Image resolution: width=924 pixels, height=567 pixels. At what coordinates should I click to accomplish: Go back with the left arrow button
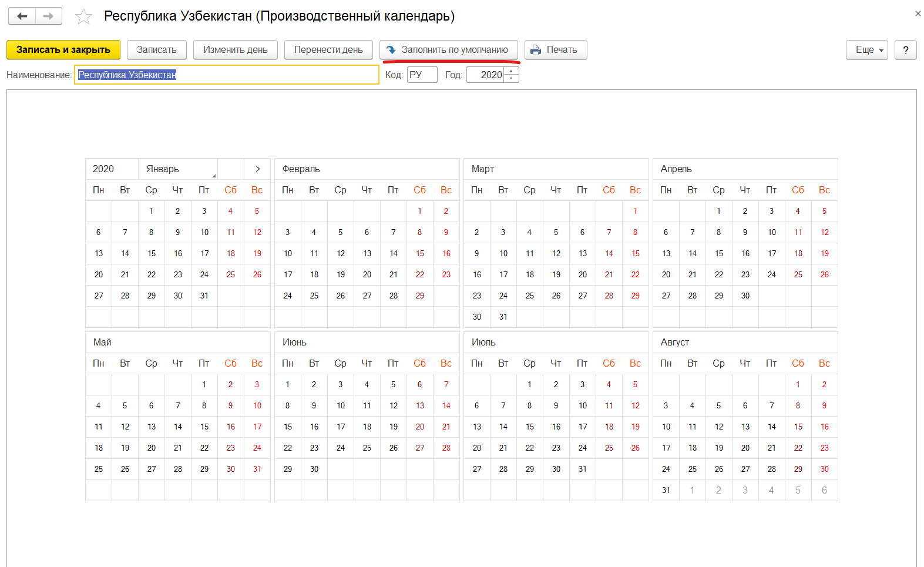point(22,16)
